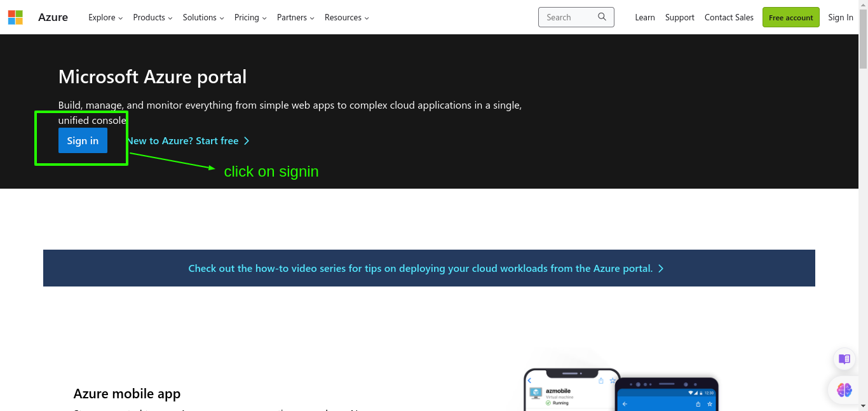This screenshot has width=868, height=411.
Task: Open the Solutions dropdown
Action: point(203,18)
